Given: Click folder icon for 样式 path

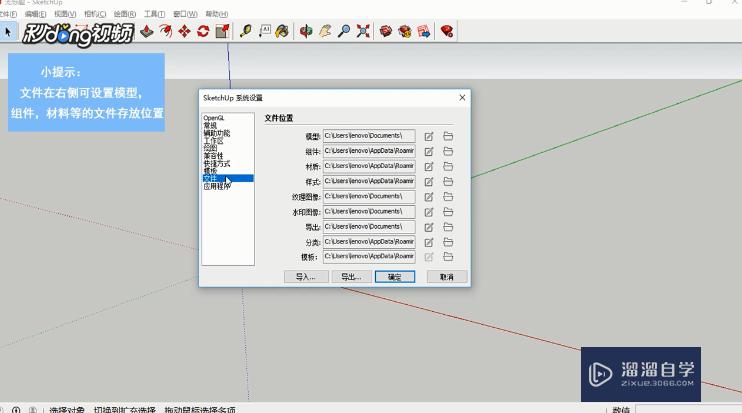Looking at the screenshot, I should point(448,182).
